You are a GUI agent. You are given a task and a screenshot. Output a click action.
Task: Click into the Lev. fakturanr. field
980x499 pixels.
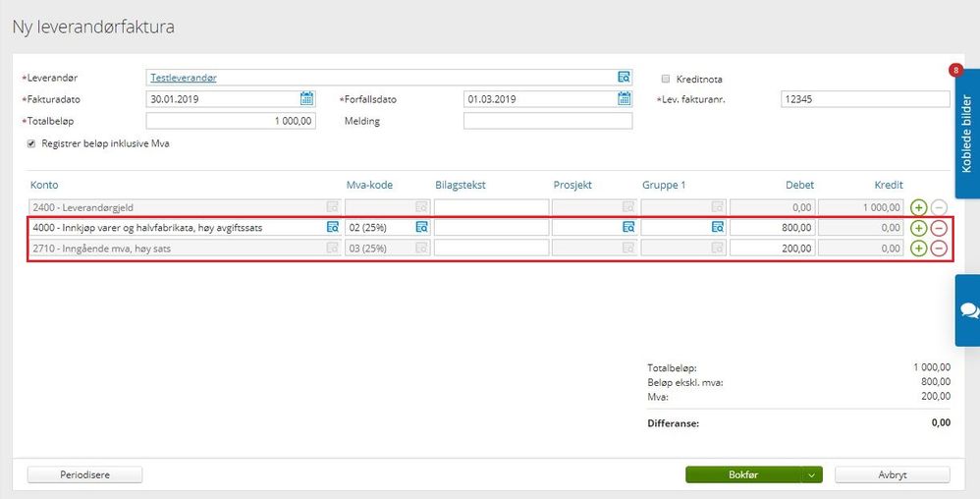tap(866, 99)
